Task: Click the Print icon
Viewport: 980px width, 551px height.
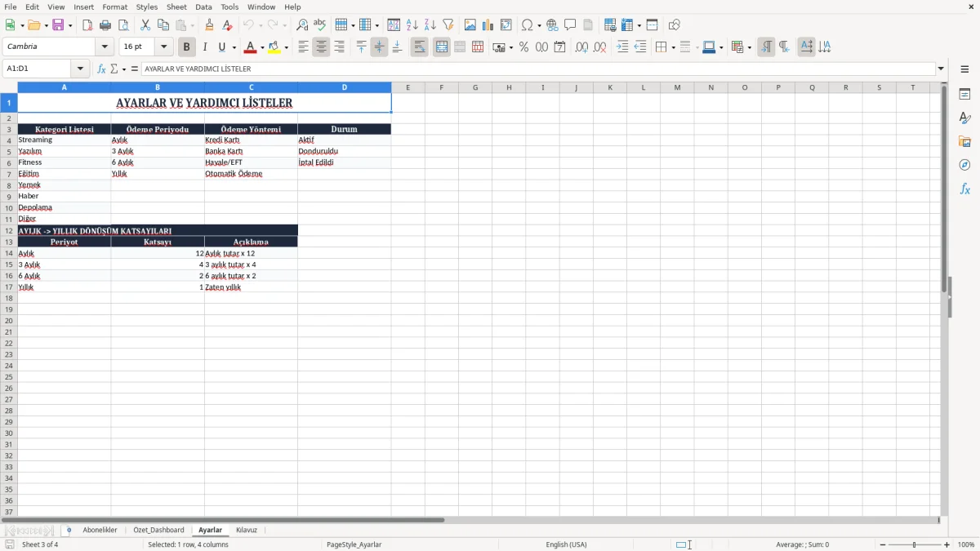Action: 105,25
